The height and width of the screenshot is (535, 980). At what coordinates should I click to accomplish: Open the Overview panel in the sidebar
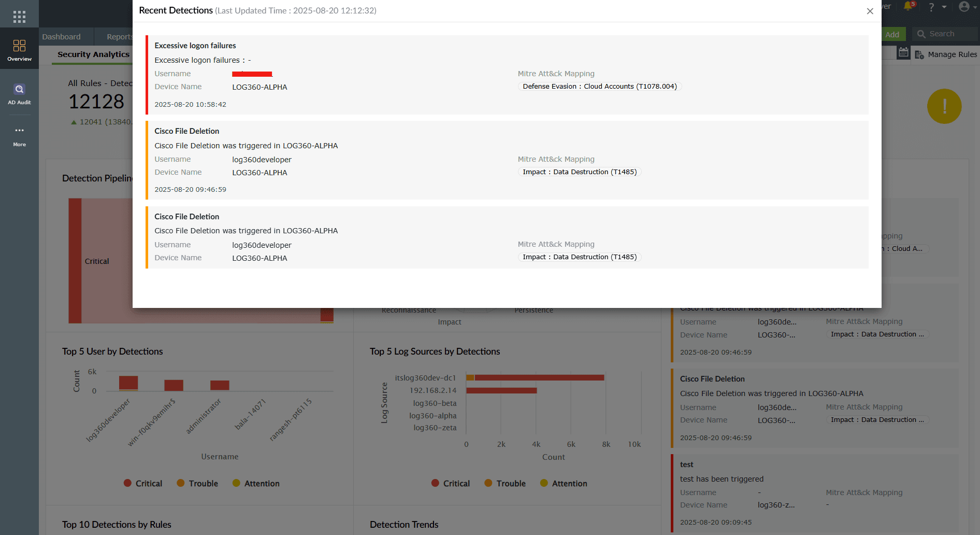pyautogui.click(x=19, y=49)
